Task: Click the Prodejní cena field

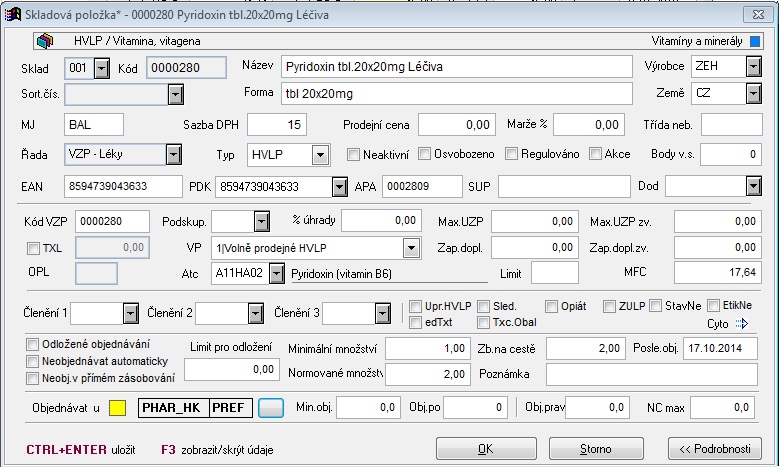Action: (x=456, y=125)
